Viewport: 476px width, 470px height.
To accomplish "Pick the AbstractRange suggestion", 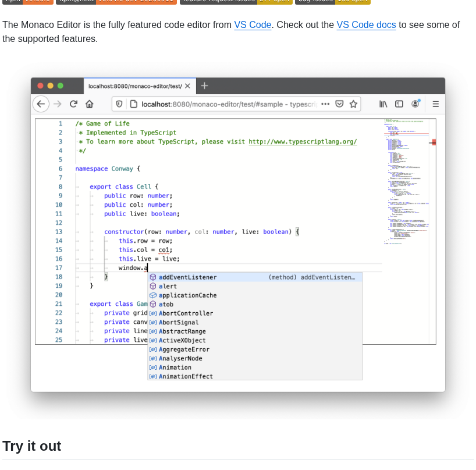I will click(x=255, y=331).
